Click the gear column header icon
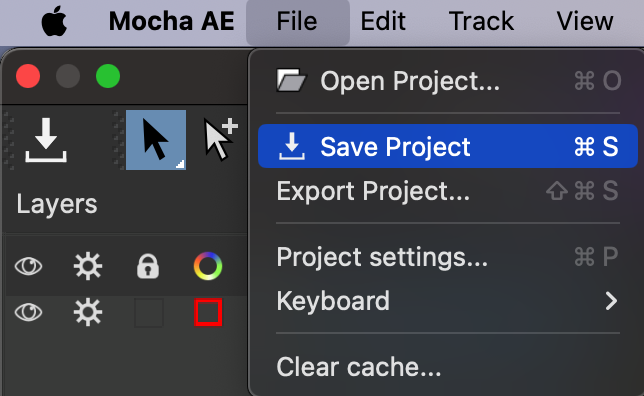The height and width of the screenshot is (396, 644). click(x=87, y=267)
